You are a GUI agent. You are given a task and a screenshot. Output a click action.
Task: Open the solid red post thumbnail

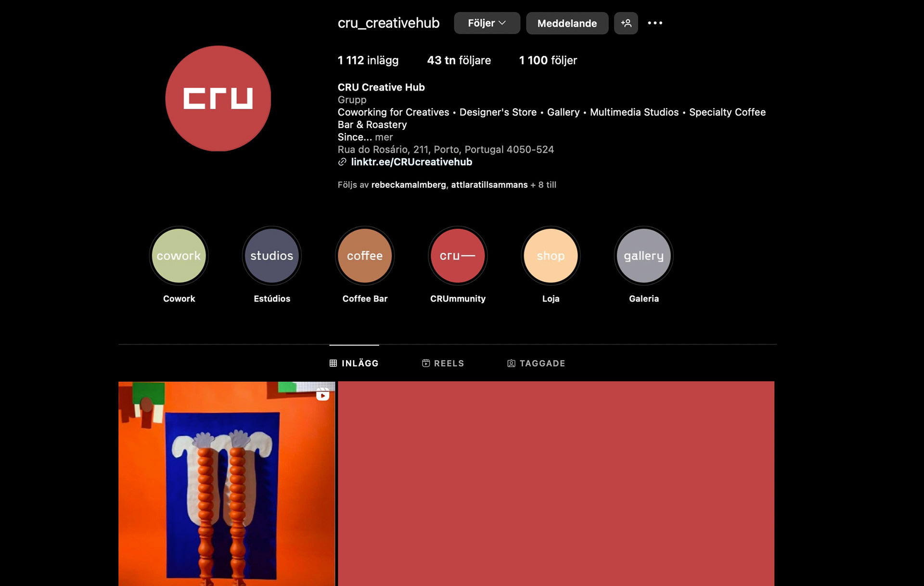pos(556,483)
